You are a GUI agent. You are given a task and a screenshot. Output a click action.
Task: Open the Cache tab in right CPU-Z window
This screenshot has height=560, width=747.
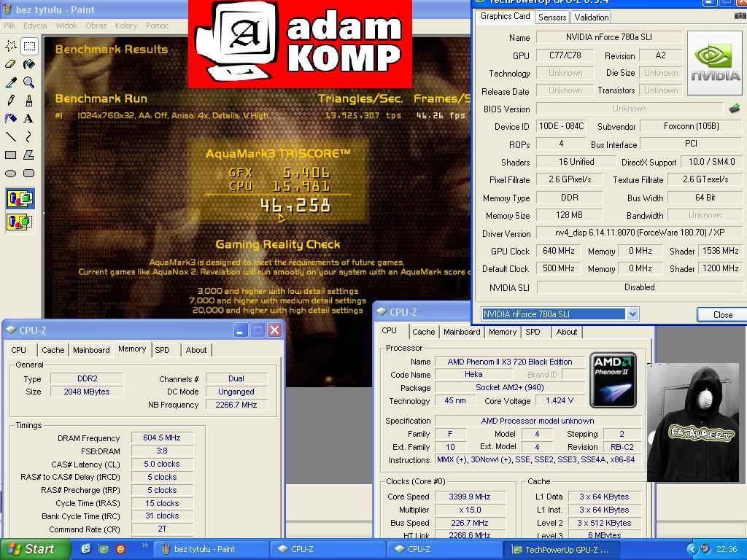424,332
